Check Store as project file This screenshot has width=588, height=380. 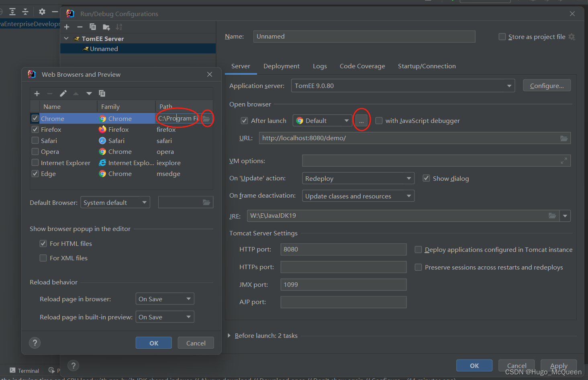coord(502,37)
